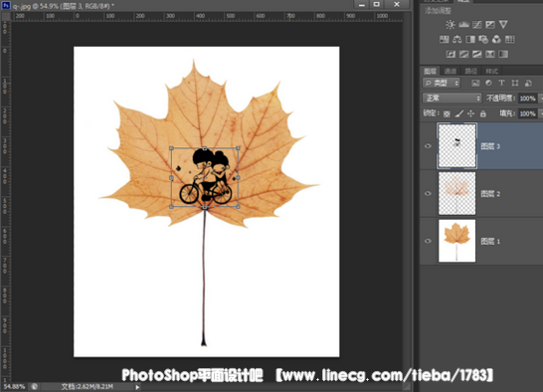Click the fill value field
Image resolution: width=543 pixels, height=392 pixels.
click(528, 113)
